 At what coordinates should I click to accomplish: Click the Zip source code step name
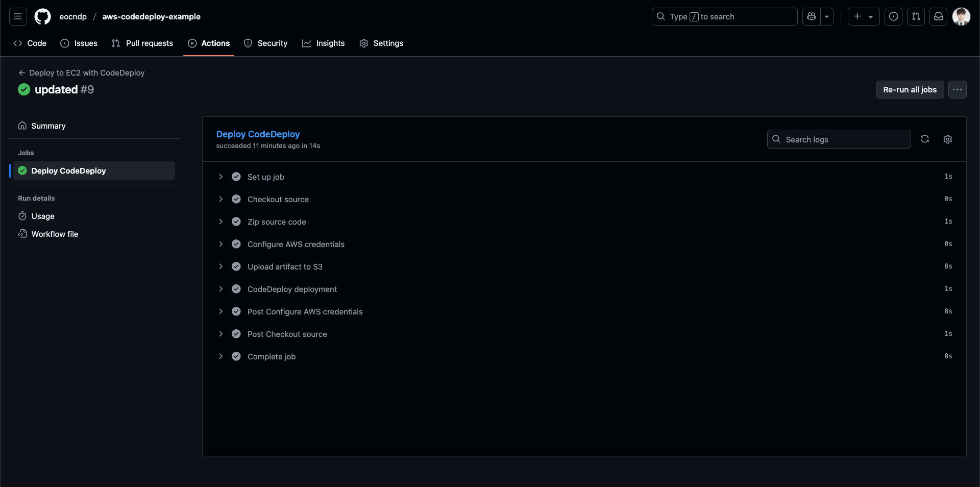click(277, 222)
